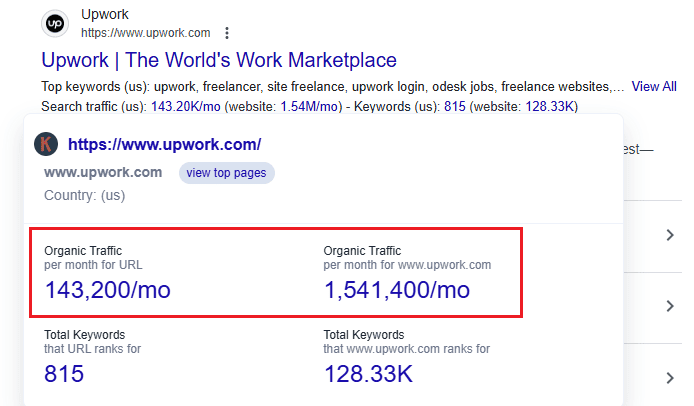Click the round K logo icon in the popup
The height and width of the screenshot is (406, 694).
click(46, 144)
